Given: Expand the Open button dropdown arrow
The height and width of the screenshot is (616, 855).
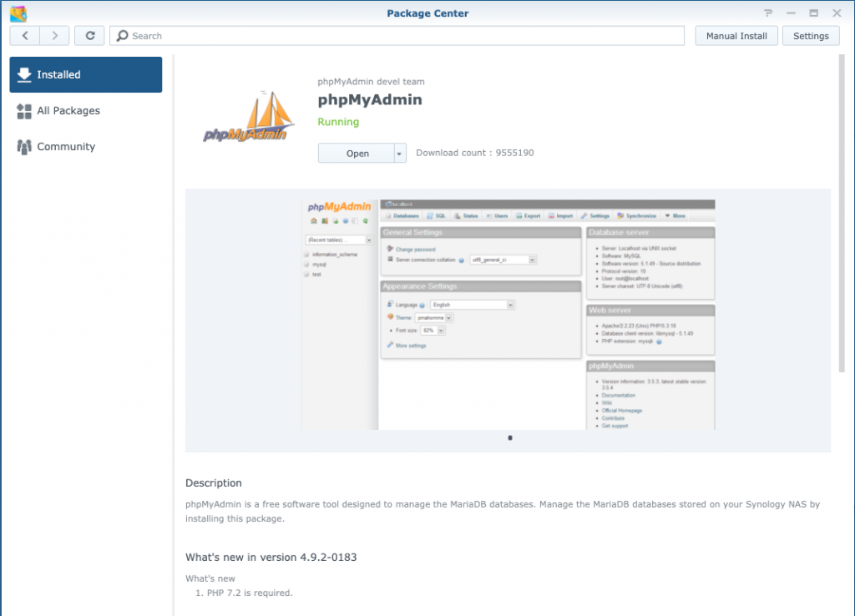Looking at the screenshot, I should [x=400, y=154].
